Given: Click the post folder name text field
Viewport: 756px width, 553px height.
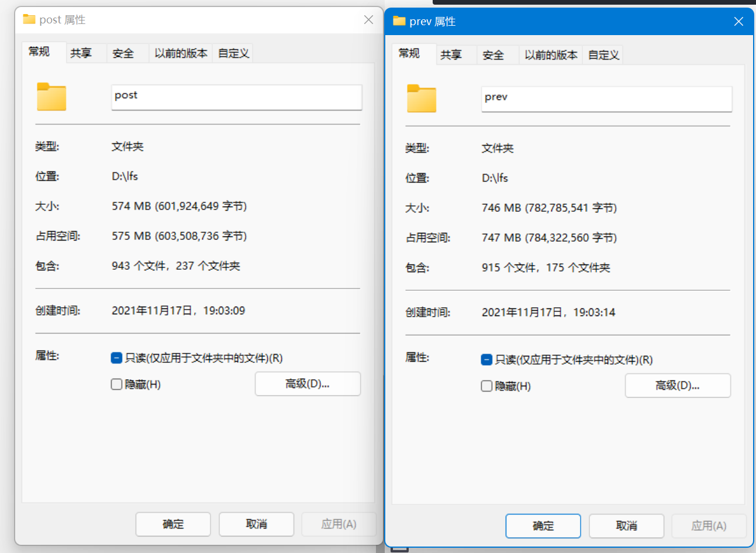Looking at the screenshot, I should [236, 97].
